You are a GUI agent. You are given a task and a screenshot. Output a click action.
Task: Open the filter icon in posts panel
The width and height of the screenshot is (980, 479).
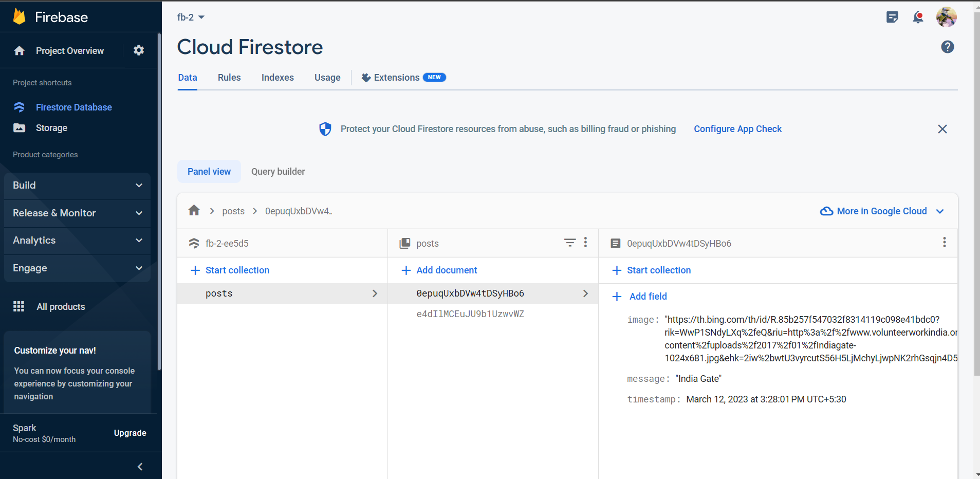point(569,243)
